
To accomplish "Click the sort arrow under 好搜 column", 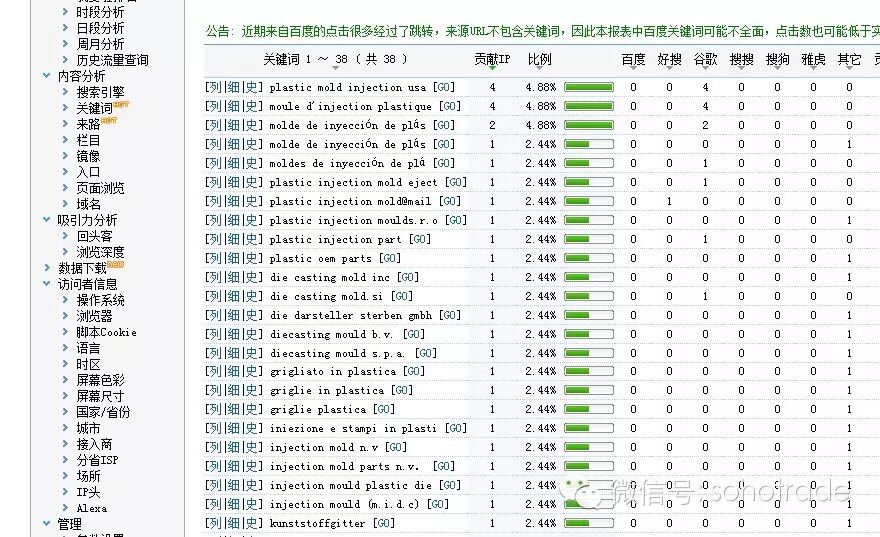I will [669, 68].
